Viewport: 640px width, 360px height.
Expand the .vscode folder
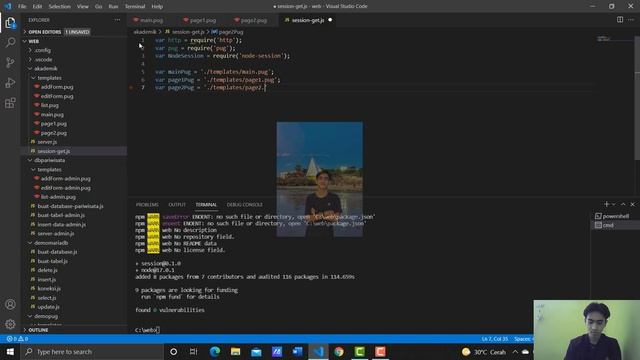point(43,60)
